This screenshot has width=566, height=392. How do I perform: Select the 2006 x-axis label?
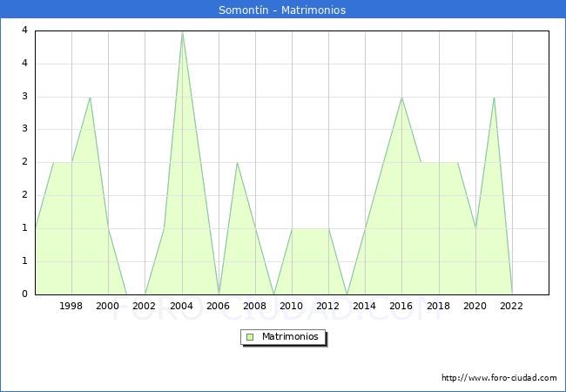pyautogui.click(x=218, y=306)
